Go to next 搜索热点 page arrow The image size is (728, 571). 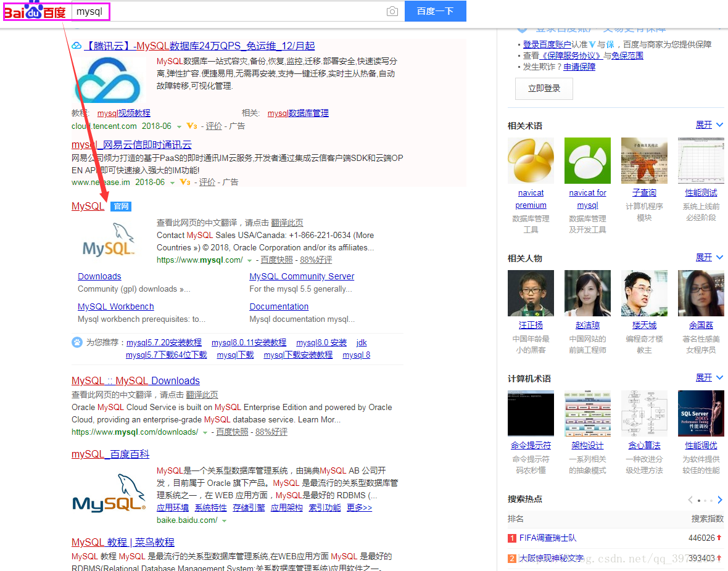(x=719, y=500)
